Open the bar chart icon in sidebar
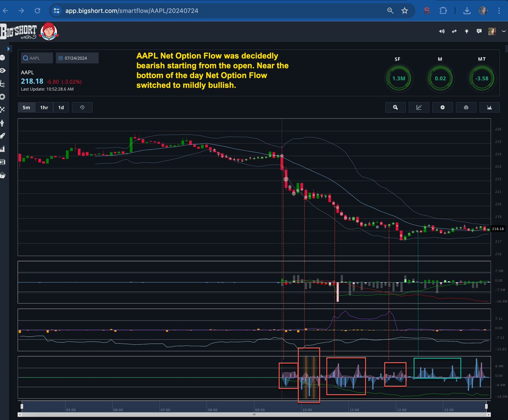 (x=2, y=149)
